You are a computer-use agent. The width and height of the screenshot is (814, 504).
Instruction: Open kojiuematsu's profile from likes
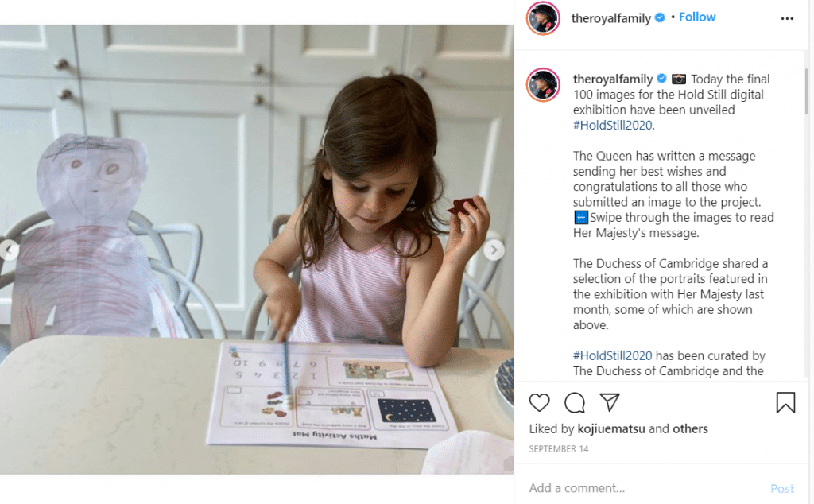[x=611, y=428]
